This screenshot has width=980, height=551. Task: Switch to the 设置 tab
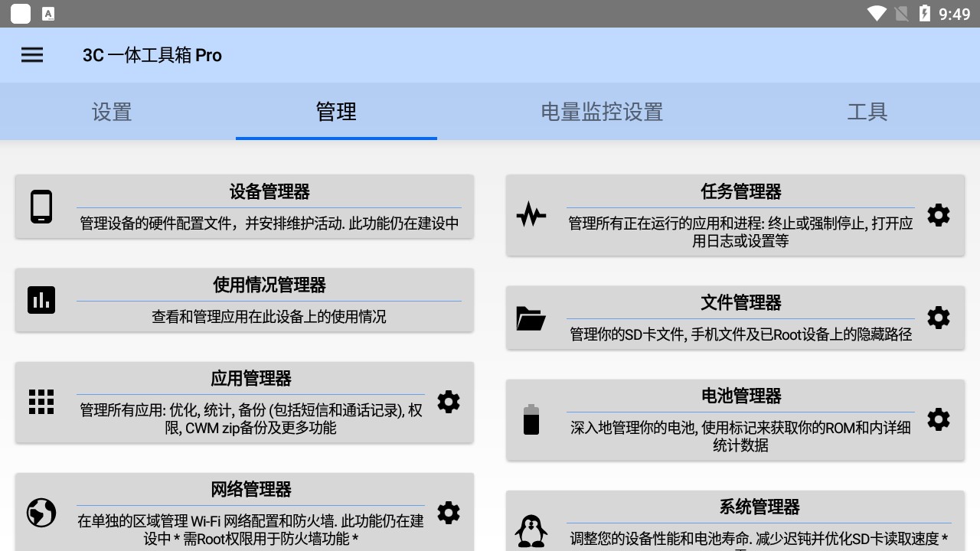click(x=112, y=112)
